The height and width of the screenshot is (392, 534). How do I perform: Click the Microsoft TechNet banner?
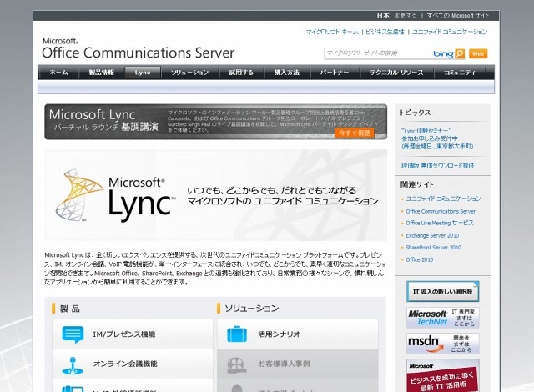[x=443, y=318]
